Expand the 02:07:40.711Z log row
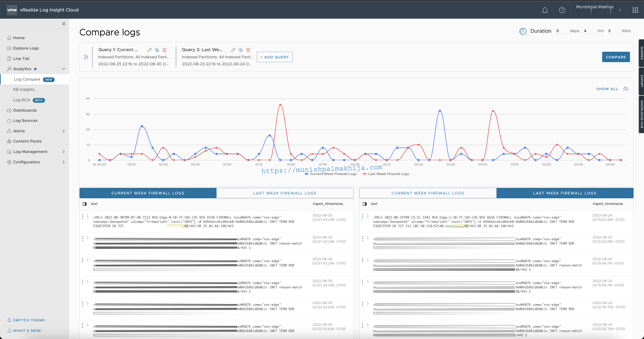Viewport: 644px width, 339px height. (x=88, y=216)
